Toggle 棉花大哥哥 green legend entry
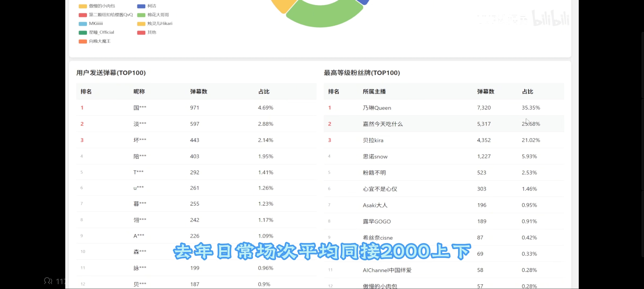 pyautogui.click(x=158, y=15)
